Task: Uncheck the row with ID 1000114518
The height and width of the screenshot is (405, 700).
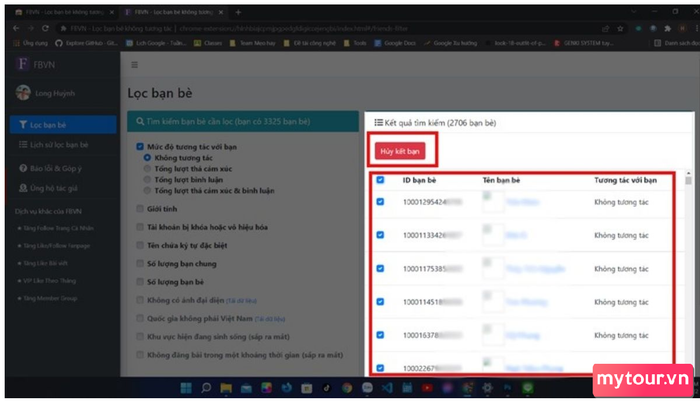Action: 380,302
